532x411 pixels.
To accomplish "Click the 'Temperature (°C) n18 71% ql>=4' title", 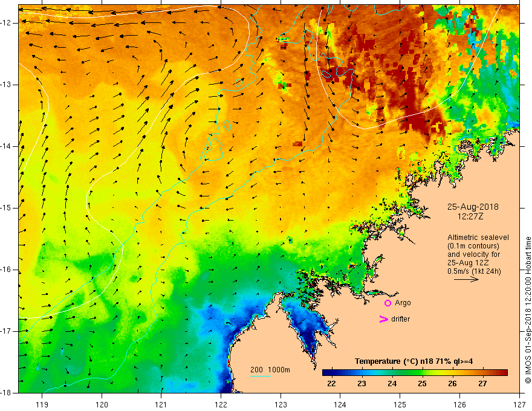I will point(414,361).
